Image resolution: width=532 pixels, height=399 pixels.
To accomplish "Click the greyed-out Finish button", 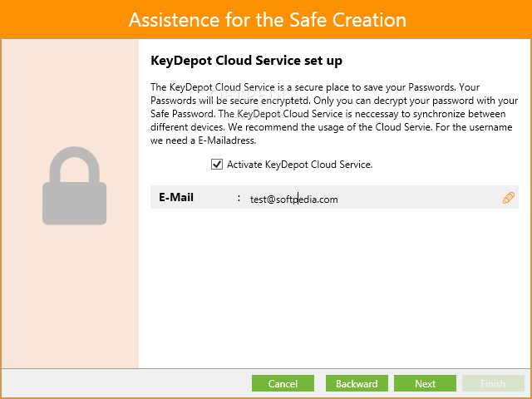I will point(493,383).
